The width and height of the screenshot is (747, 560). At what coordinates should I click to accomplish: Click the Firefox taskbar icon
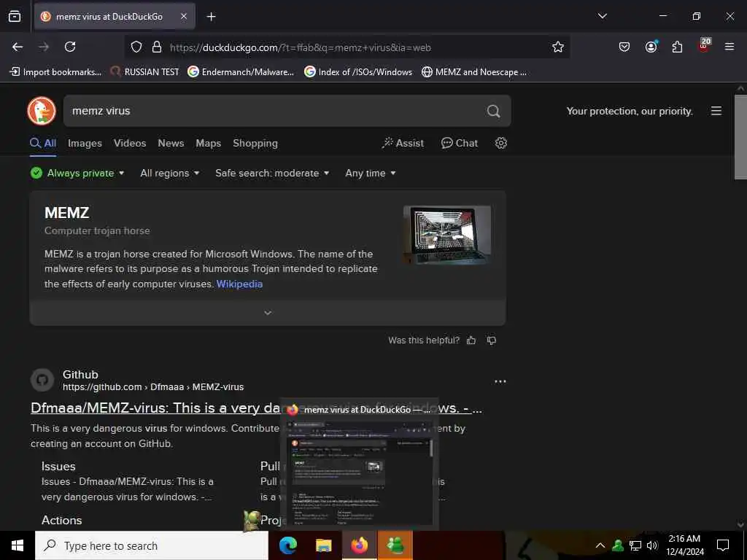coord(359,545)
